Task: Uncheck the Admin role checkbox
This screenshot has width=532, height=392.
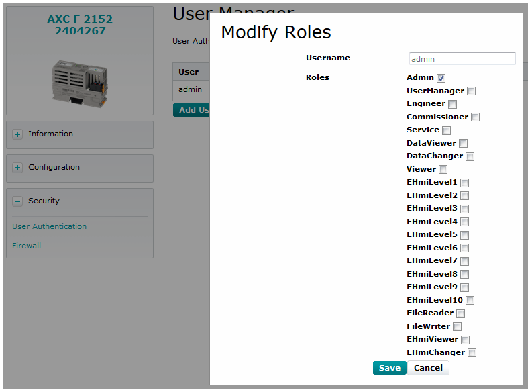Action: coord(441,78)
